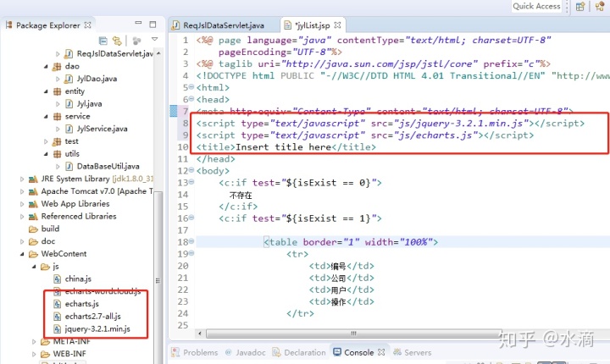610x364 pixels.
Task: Click the jylList.jsp tab file icon
Action: [287, 25]
